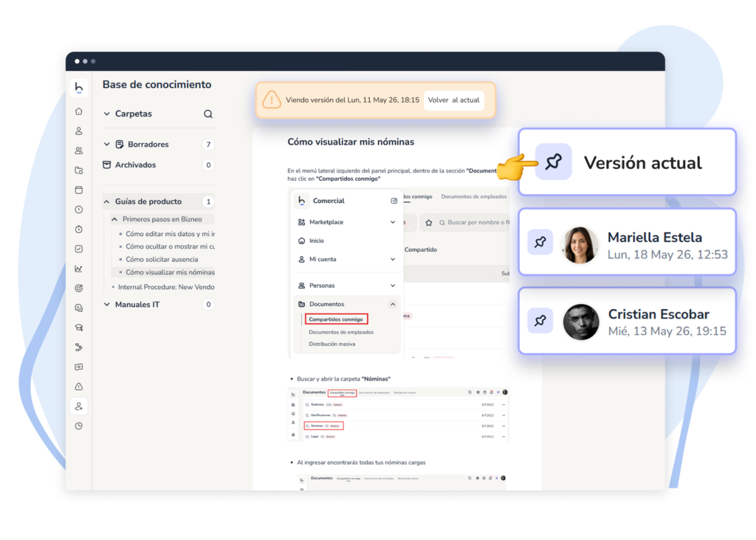Open the workflow branch icon in sidebar
This screenshot has width=756, height=540.
point(79,347)
